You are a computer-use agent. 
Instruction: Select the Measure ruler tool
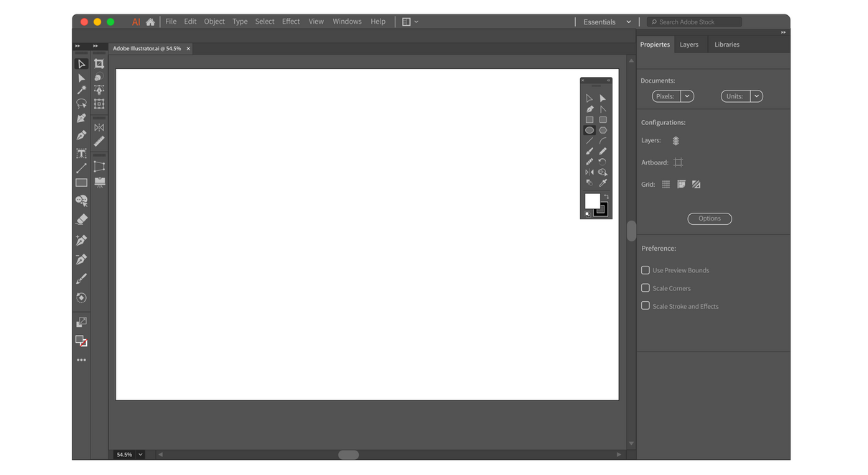click(x=99, y=142)
